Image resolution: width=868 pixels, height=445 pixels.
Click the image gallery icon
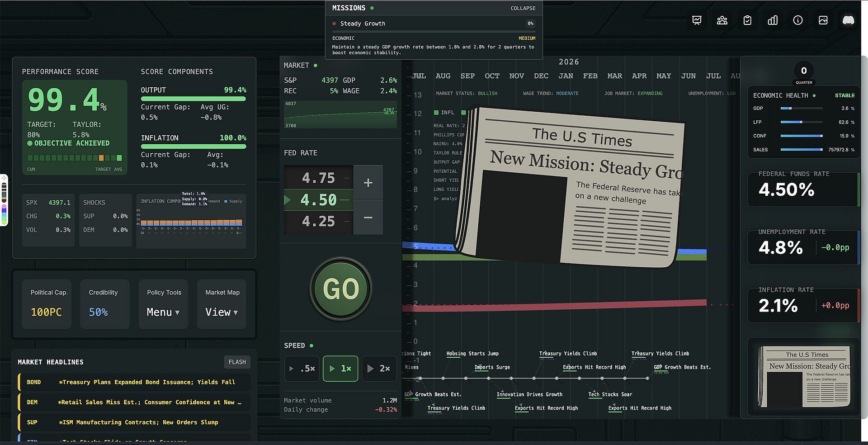(x=823, y=20)
